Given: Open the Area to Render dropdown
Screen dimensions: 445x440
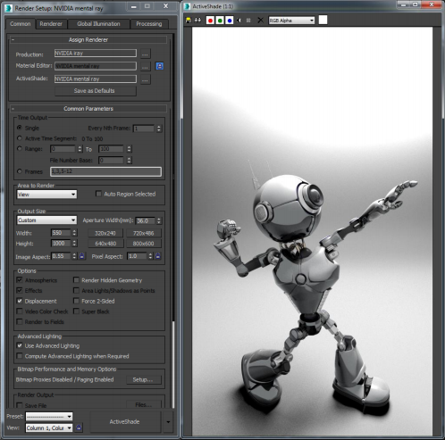Looking at the screenshot, I should [47, 194].
